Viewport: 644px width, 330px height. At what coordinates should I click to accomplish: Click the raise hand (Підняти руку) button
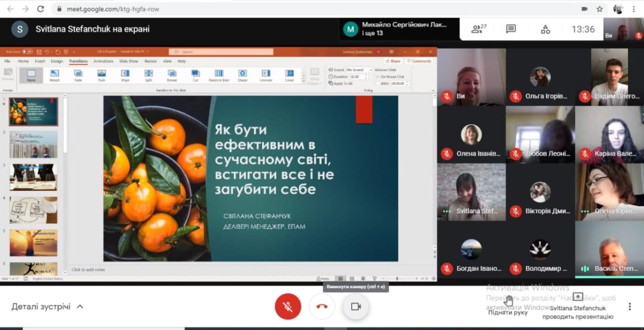coord(508,306)
